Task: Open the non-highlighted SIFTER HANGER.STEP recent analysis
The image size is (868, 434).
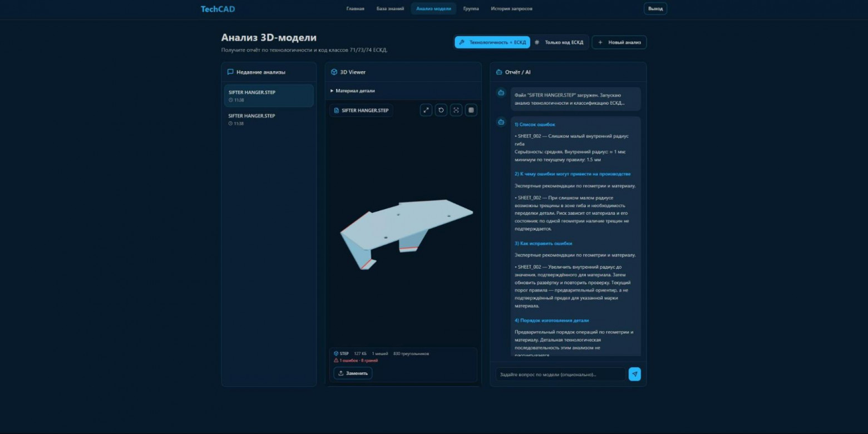Action: (269, 119)
